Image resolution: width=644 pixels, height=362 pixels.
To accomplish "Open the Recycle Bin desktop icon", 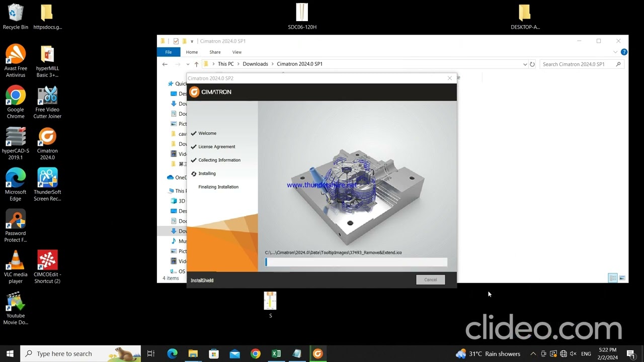I will [16, 17].
